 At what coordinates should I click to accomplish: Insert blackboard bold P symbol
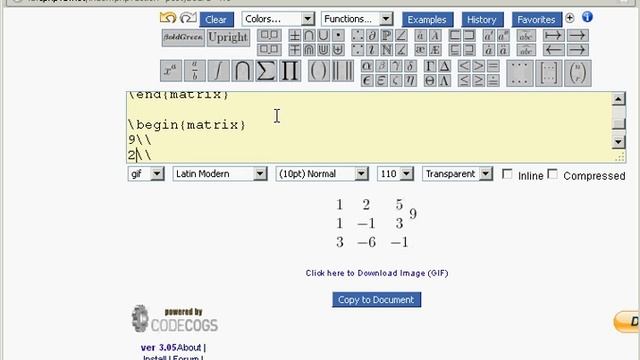pyautogui.click(x=386, y=36)
